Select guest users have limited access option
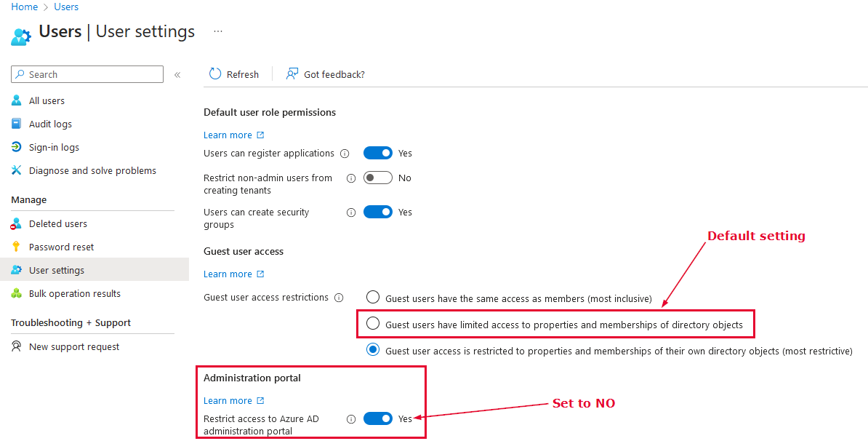This screenshot has width=868, height=441. (373, 323)
